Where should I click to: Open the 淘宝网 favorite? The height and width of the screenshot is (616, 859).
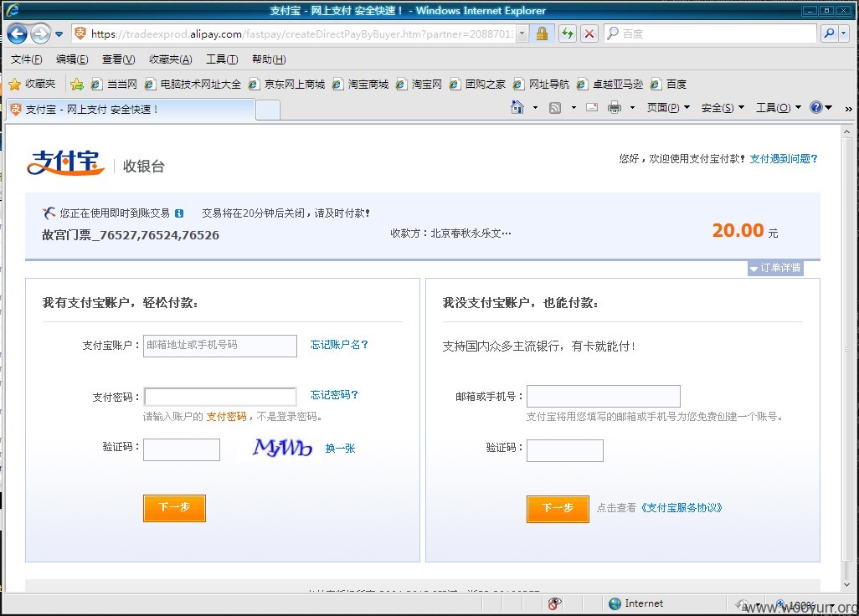tap(419, 84)
